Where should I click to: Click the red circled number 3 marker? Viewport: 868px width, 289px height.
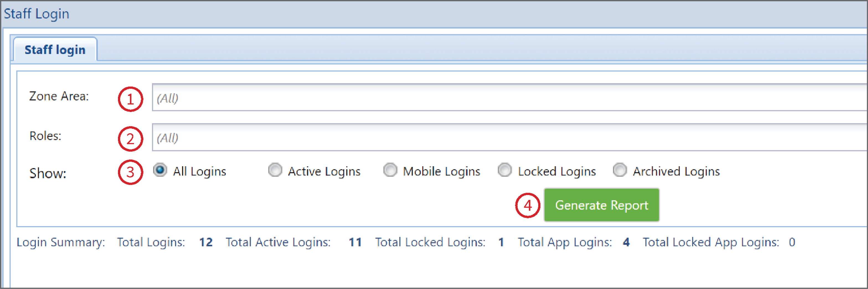point(130,172)
